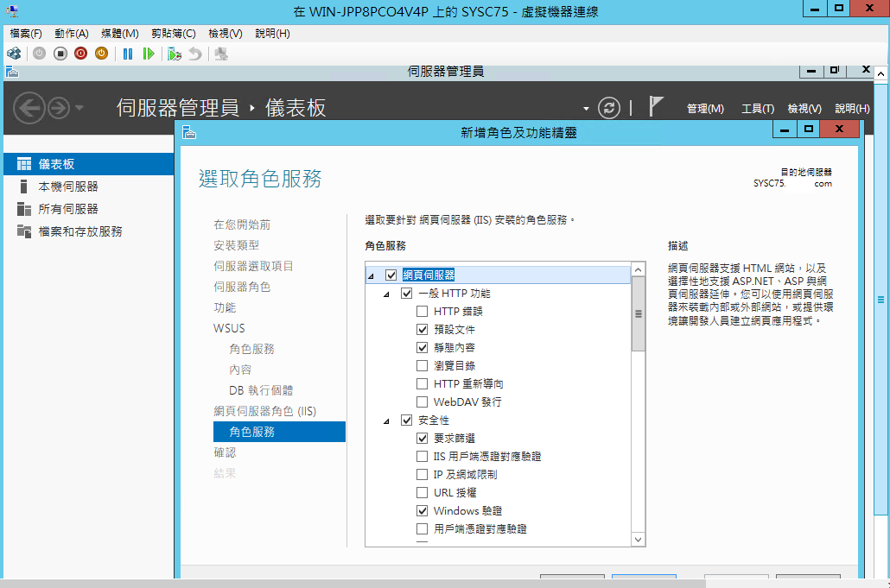Uncheck the 靜態內容 checkbox
Screen dimensions: 890x588
click(x=422, y=348)
